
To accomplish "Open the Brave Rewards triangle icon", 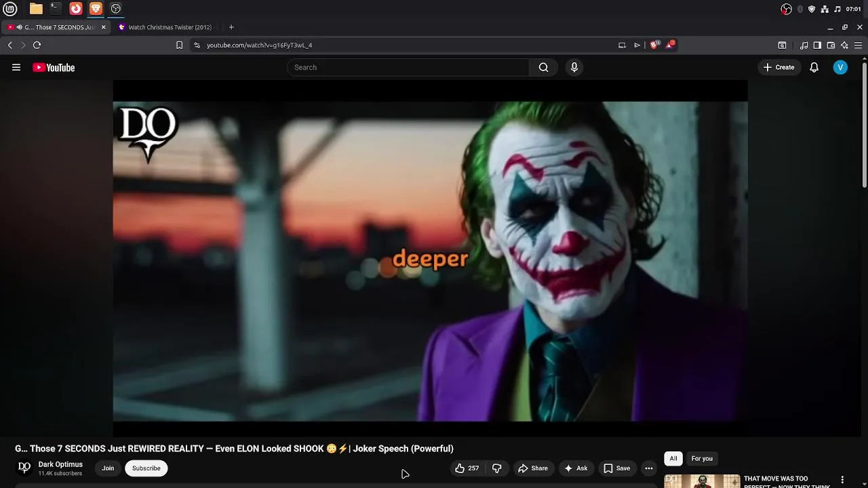I will tap(671, 45).
